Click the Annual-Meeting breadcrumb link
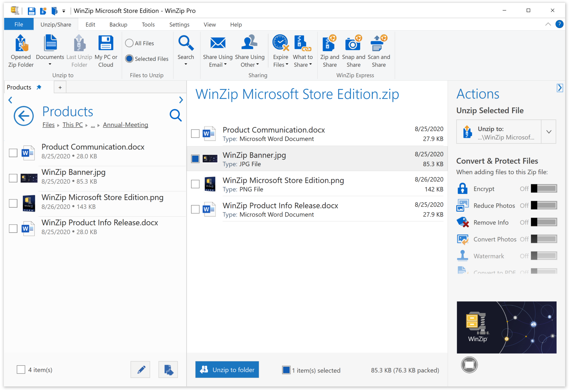Image resolution: width=571 pixels, height=392 pixels. tap(125, 125)
